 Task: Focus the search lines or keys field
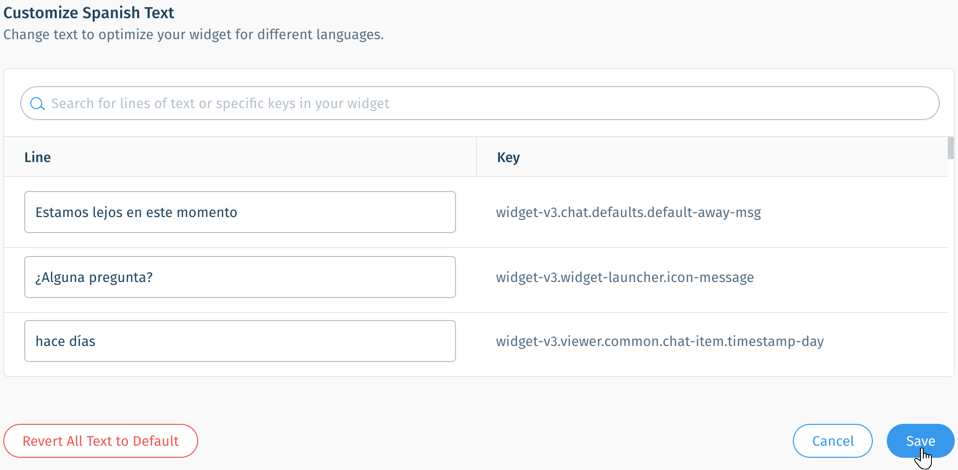pyautogui.click(x=480, y=103)
